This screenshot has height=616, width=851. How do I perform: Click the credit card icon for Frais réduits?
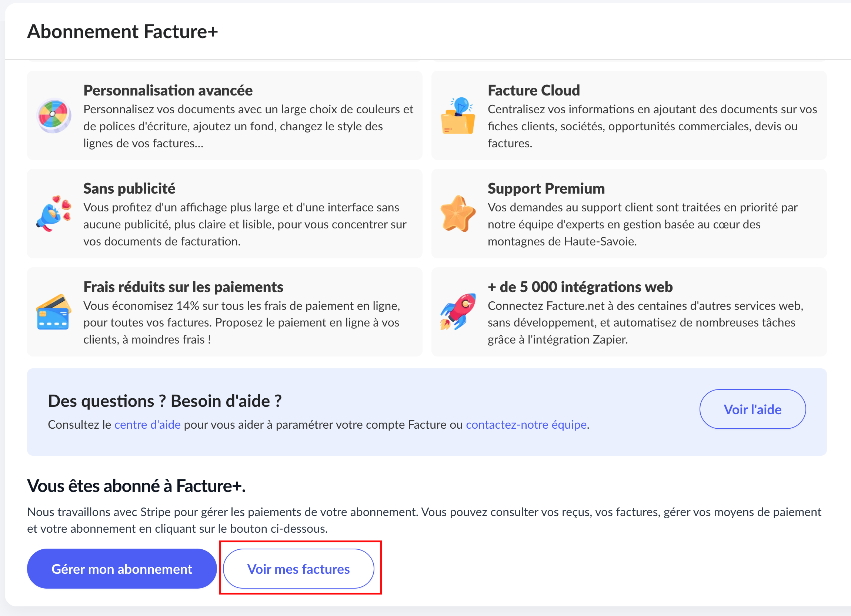pyautogui.click(x=54, y=312)
